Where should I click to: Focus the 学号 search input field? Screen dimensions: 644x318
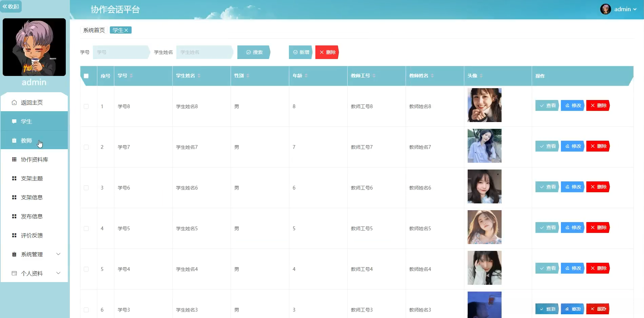[121, 52]
